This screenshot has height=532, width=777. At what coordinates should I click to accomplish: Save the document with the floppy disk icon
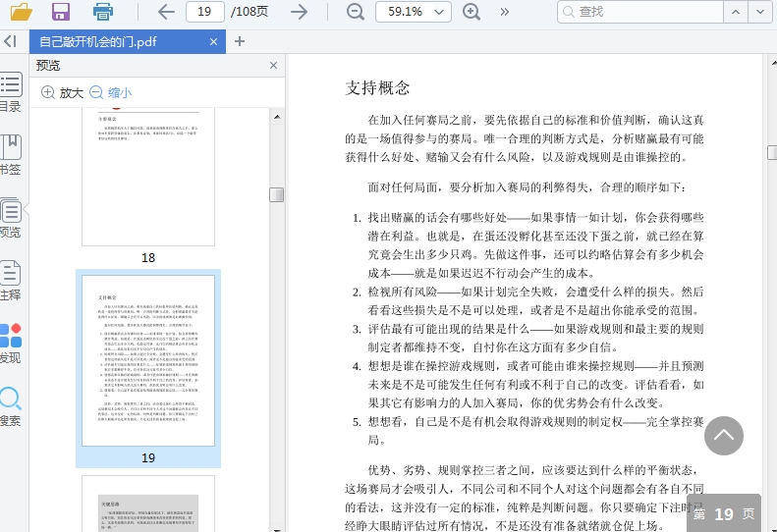click(x=61, y=12)
